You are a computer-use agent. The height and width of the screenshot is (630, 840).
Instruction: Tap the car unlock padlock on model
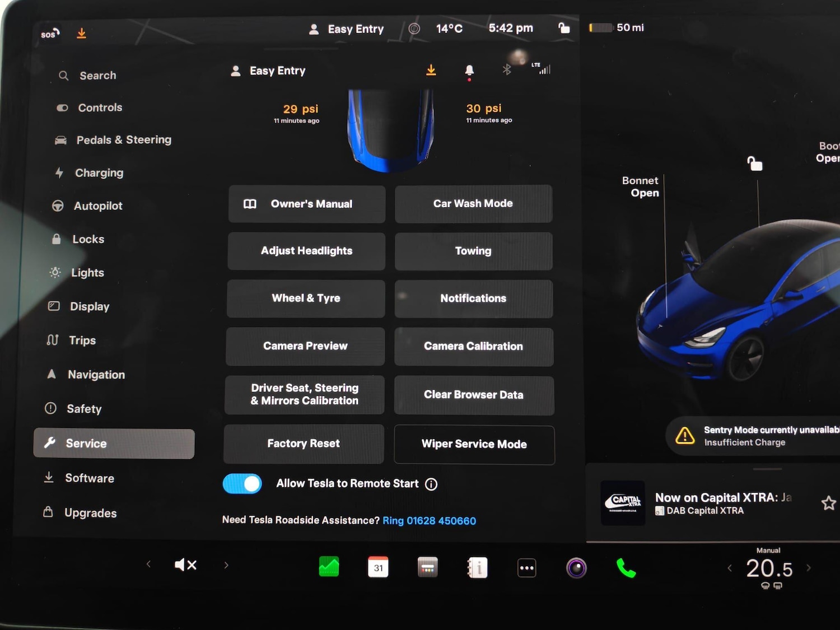click(x=755, y=164)
